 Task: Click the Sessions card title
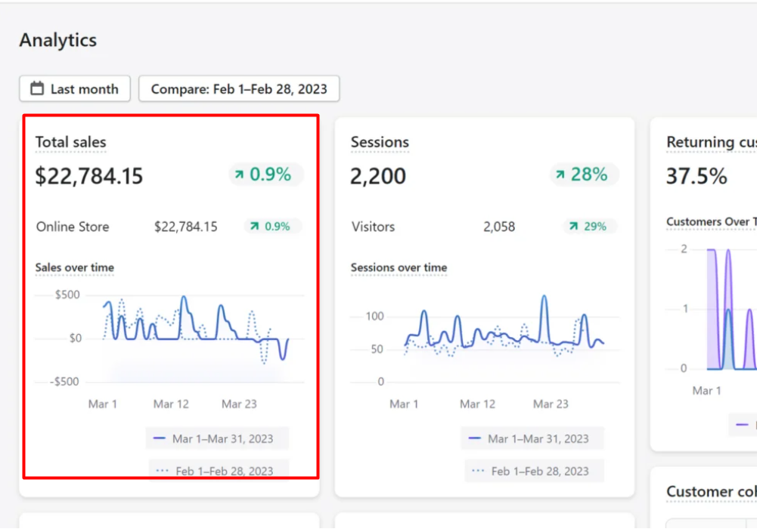tap(380, 142)
